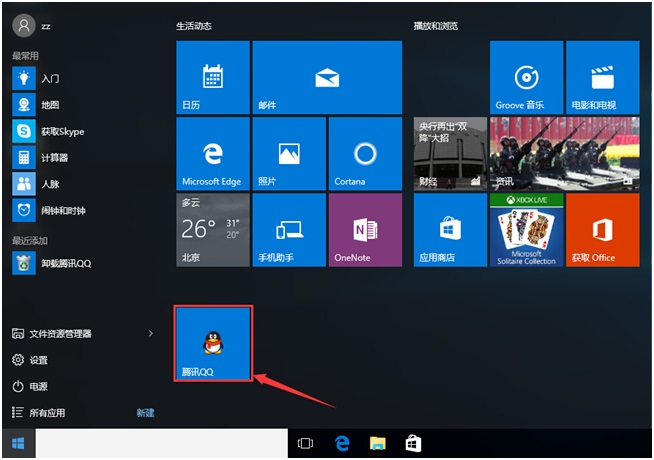Open the 邮件 mail tile
654x460 pixels.
pyautogui.click(x=327, y=77)
